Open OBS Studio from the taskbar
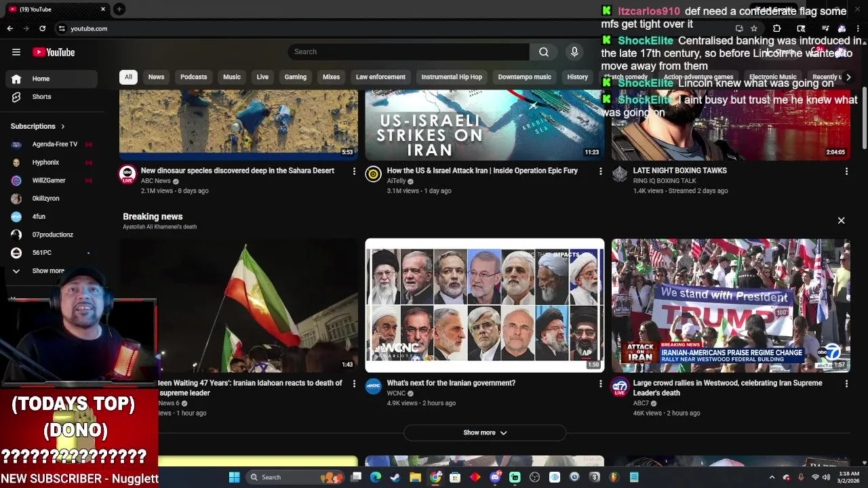This screenshot has height=488, width=868. click(535, 477)
